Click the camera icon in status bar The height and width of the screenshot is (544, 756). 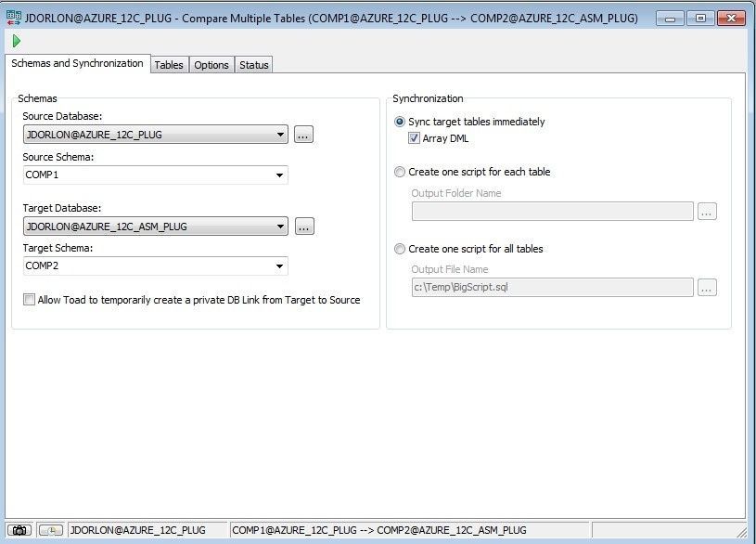pos(19,530)
